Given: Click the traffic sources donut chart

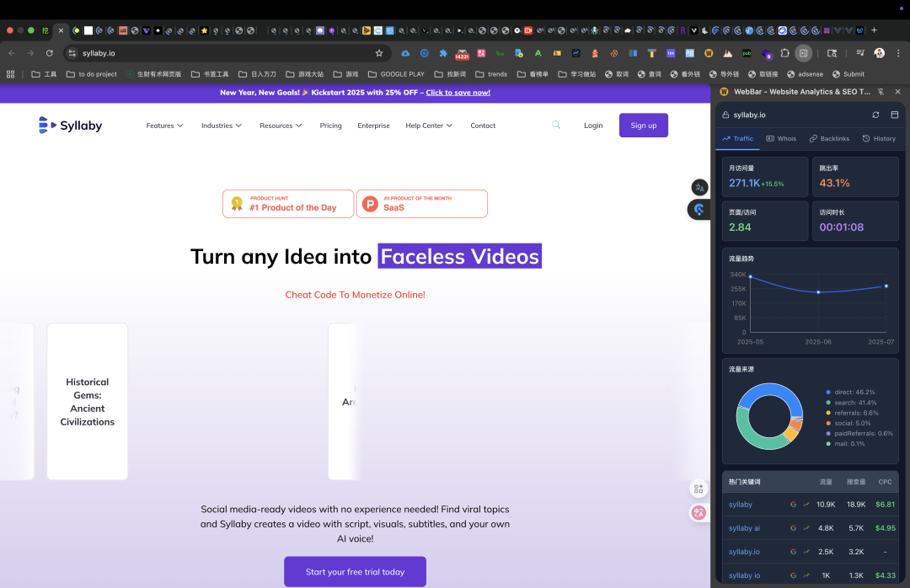Looking at the screenshot, I should 769,416.
